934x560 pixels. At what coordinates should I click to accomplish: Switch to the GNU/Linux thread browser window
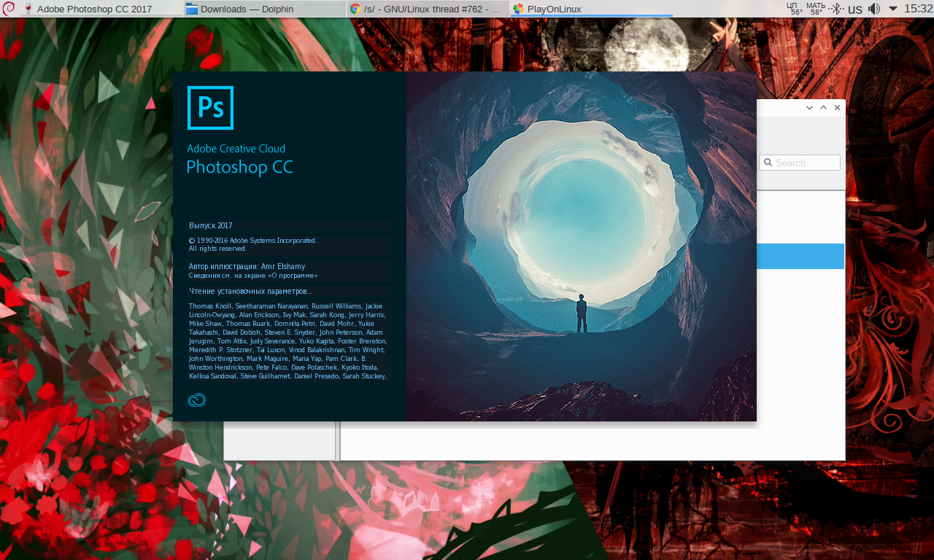428,9
